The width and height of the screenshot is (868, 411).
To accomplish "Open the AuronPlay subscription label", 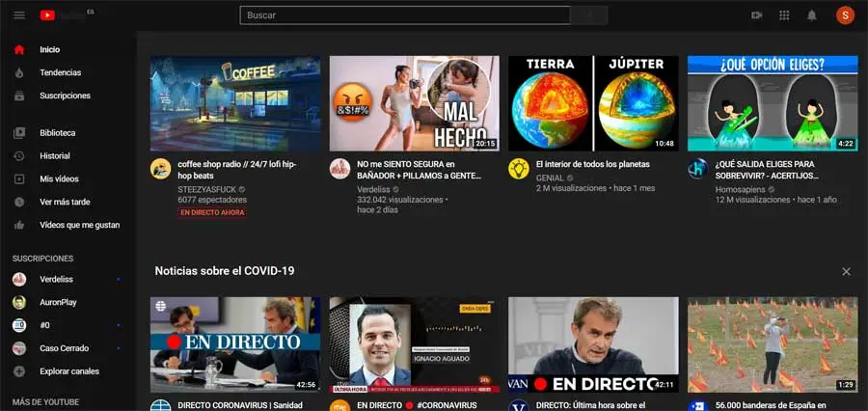I will pyautogui.click(x=58, y=302).
